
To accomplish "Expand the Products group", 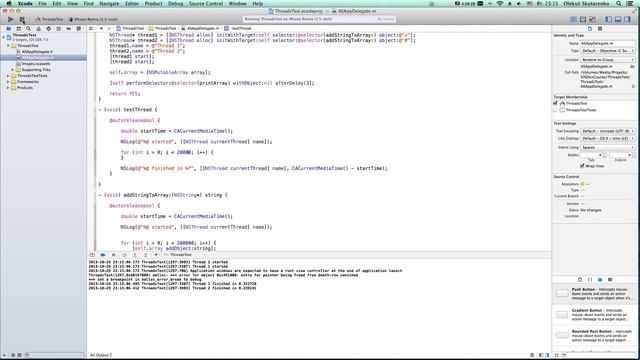I will 8,88.
